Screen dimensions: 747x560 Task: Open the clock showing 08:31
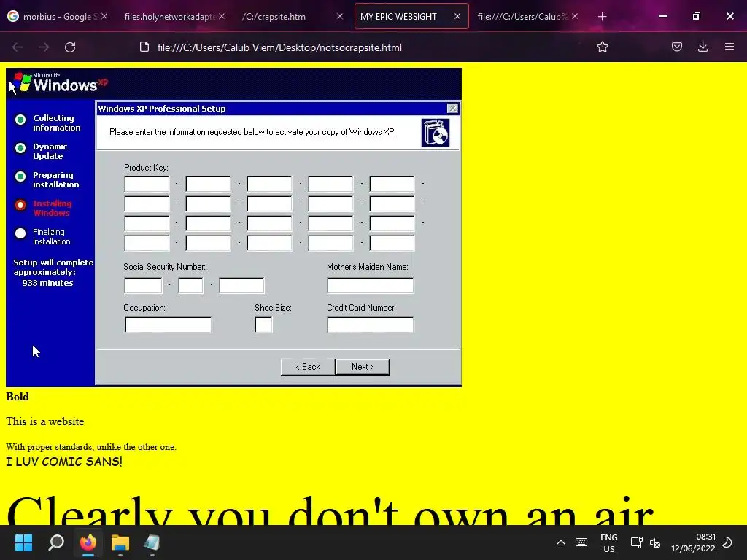tap(693, 542)
